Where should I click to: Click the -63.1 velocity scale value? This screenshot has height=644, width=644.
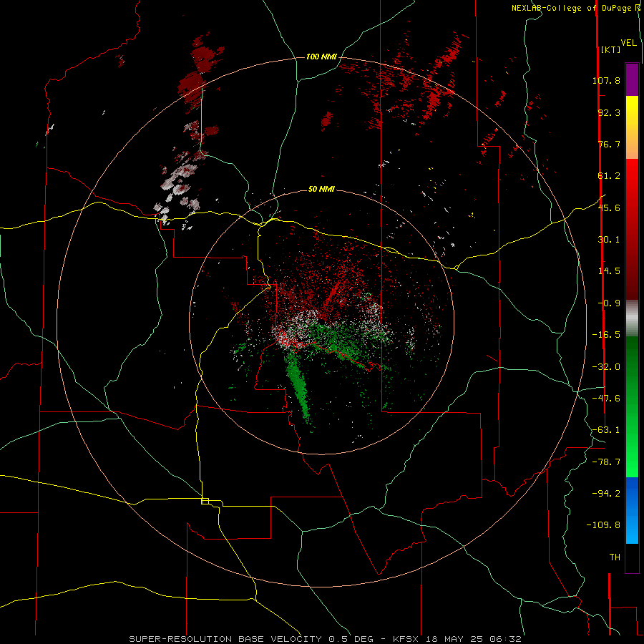point(606,430)
